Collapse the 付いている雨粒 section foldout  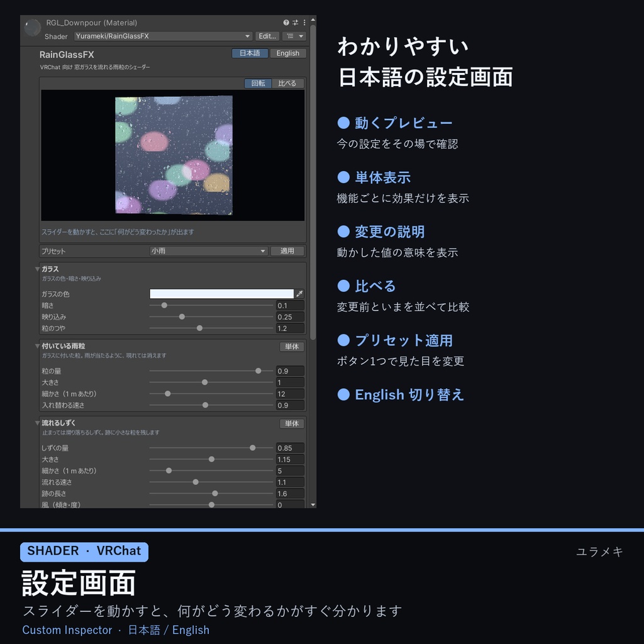point(37,347)
